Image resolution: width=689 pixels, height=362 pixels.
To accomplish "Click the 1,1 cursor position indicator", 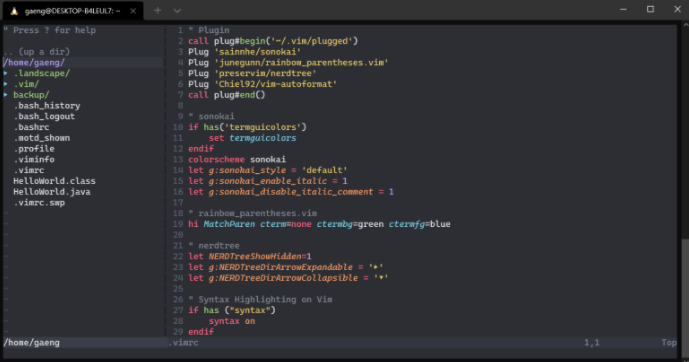I will coord(592,343).
